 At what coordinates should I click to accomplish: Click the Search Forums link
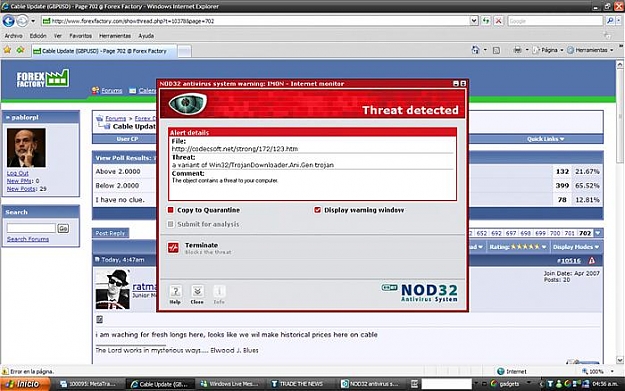[28, 239]
